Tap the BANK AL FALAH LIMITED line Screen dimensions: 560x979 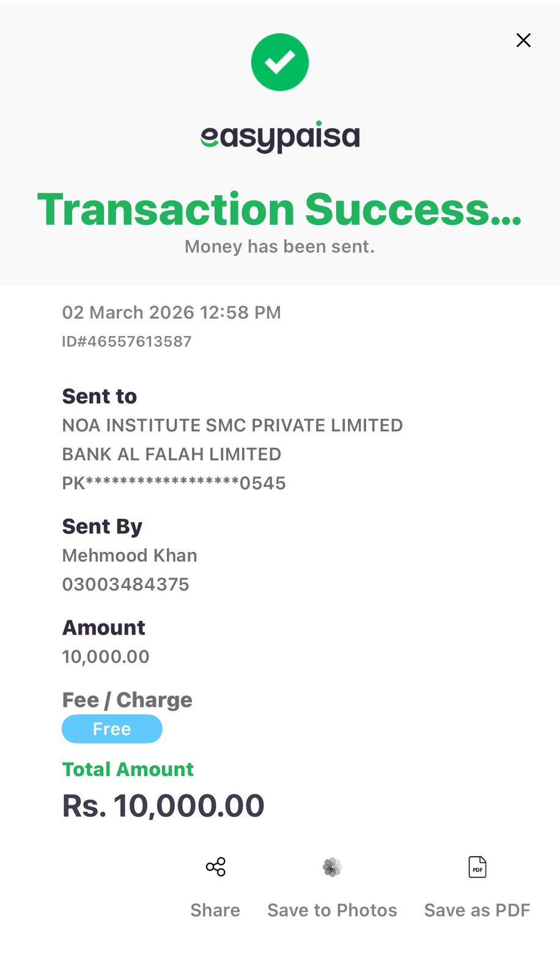click(x=171, y=454)
